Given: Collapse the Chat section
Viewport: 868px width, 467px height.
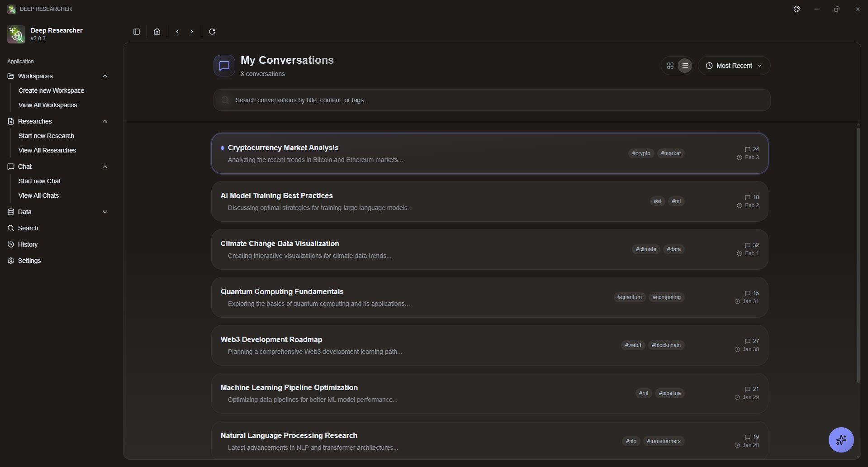Looking at the screenshot, I should pos(105,167).
